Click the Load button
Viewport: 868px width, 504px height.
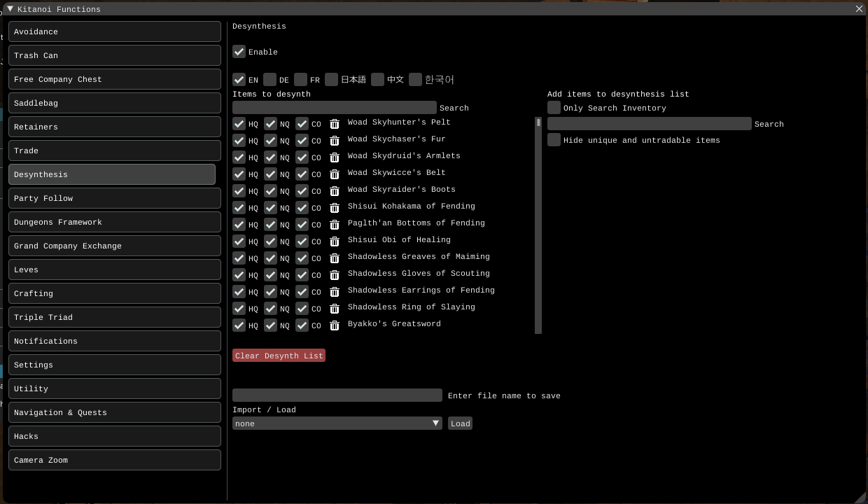460,423
